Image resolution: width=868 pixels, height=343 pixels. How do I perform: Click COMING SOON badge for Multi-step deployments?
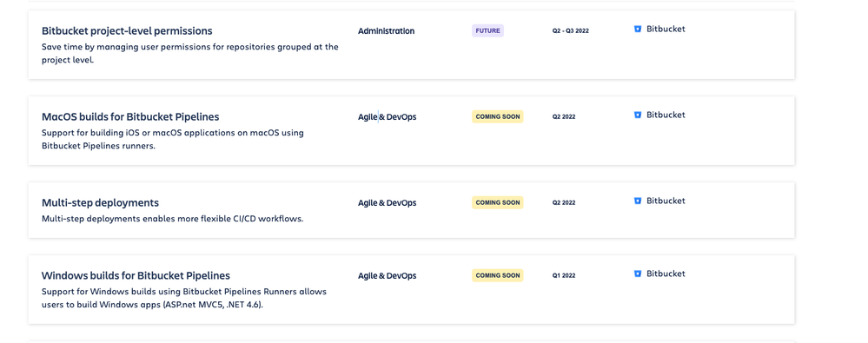[498, 202]
